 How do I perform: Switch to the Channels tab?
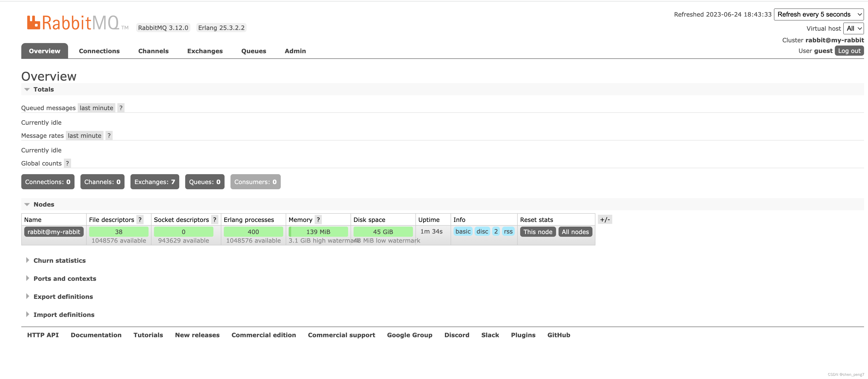pos(153,51)
